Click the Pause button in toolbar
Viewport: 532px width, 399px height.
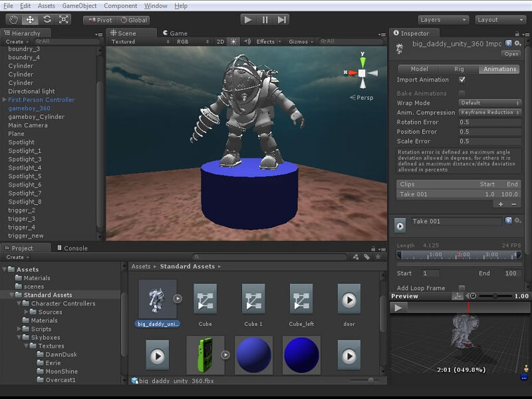(265, 20)
